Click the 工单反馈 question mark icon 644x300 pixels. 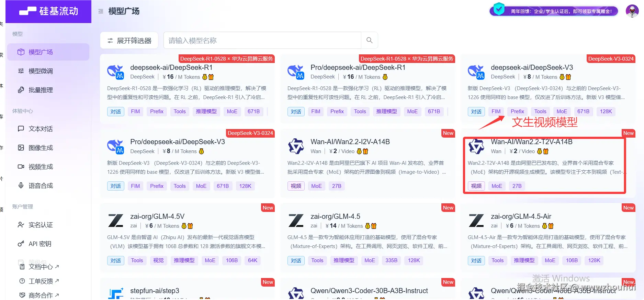[22, 281]
